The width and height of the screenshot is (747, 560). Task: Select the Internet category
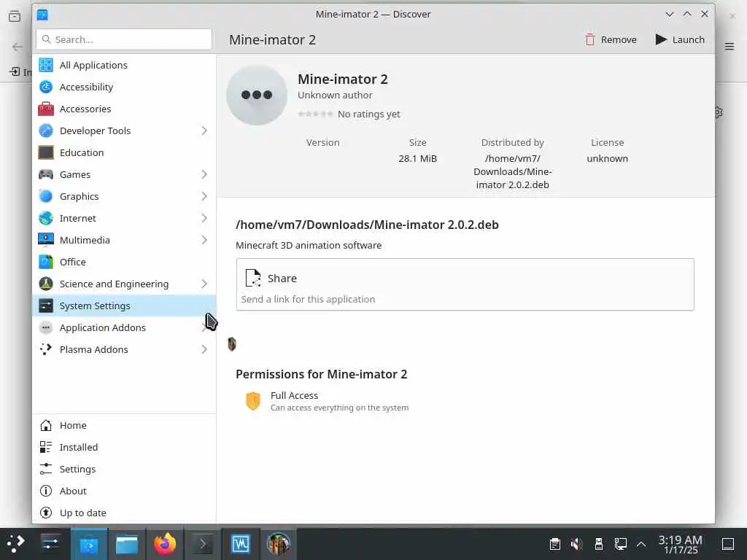tap(124, 219)
